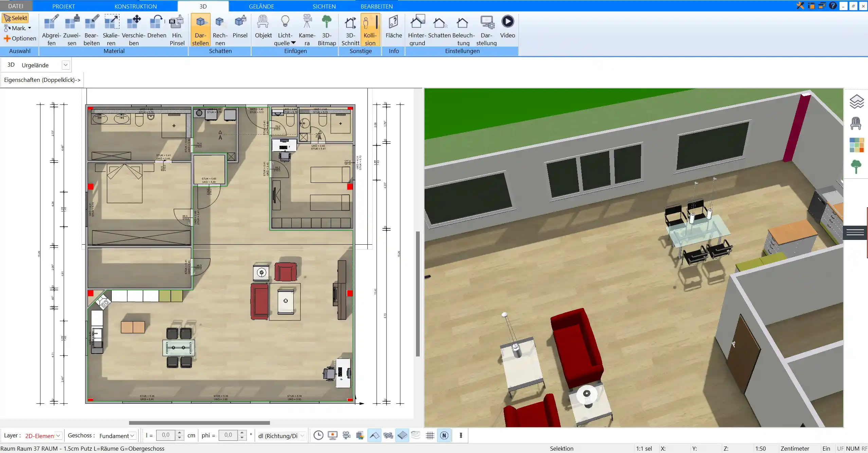Click the l length input field
This screenshot has height=453, width=868.
pos(166,435)
